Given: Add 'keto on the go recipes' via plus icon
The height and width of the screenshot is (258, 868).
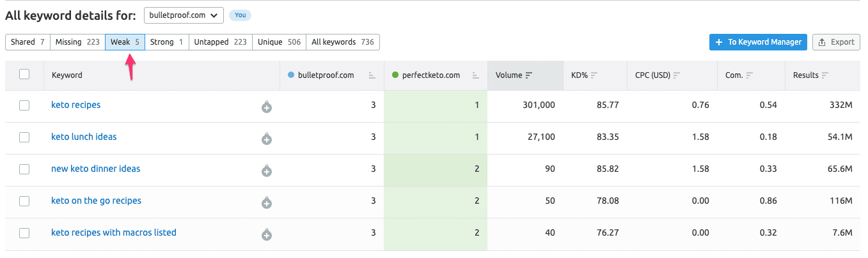Looking at the screenshot, I should point(267,203).
